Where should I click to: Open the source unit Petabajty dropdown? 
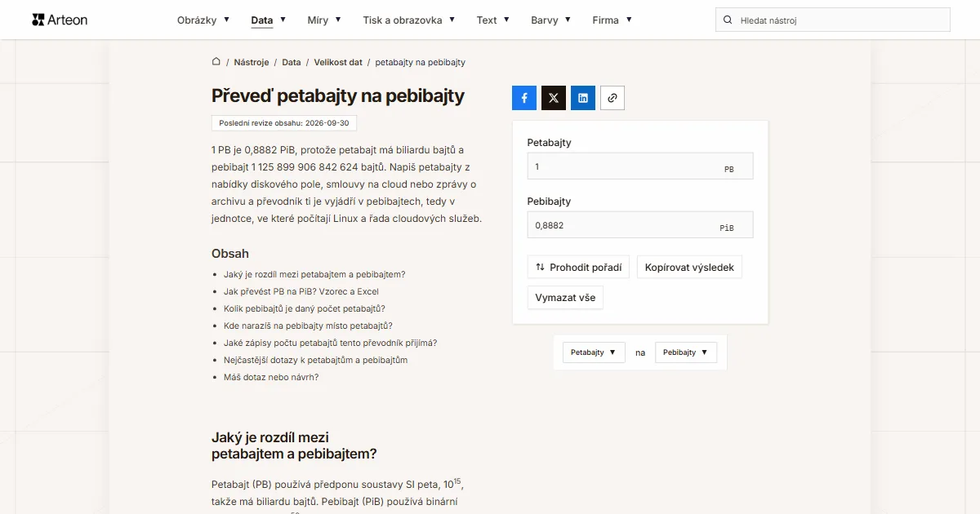pos(594,352)
